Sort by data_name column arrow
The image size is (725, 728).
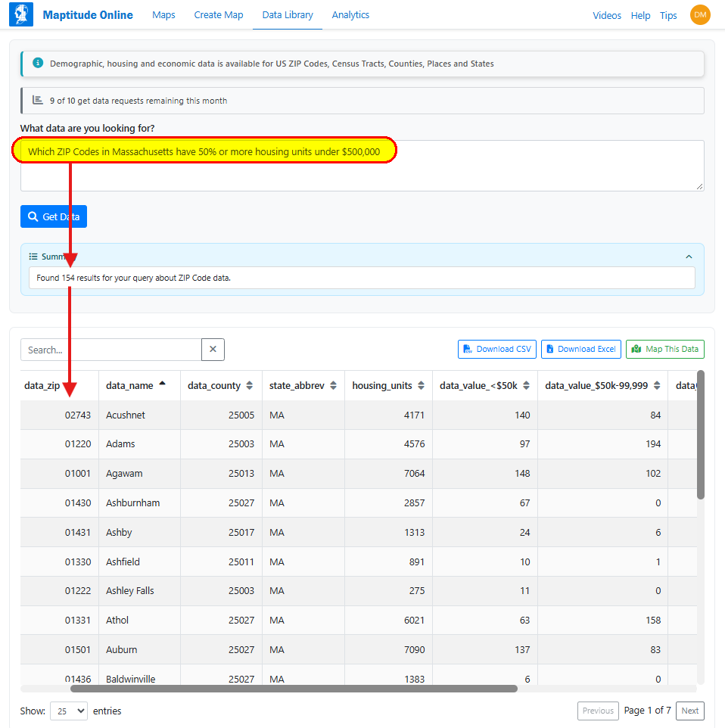click(162, 384)
